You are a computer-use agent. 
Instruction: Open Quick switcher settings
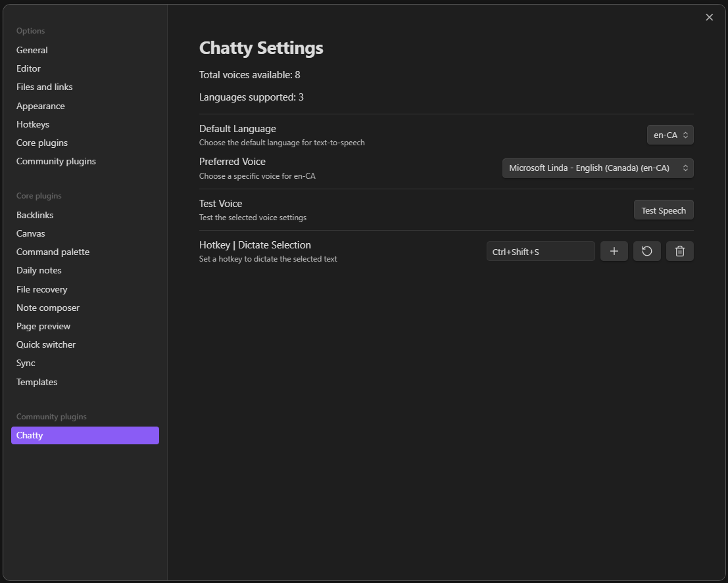85,345
